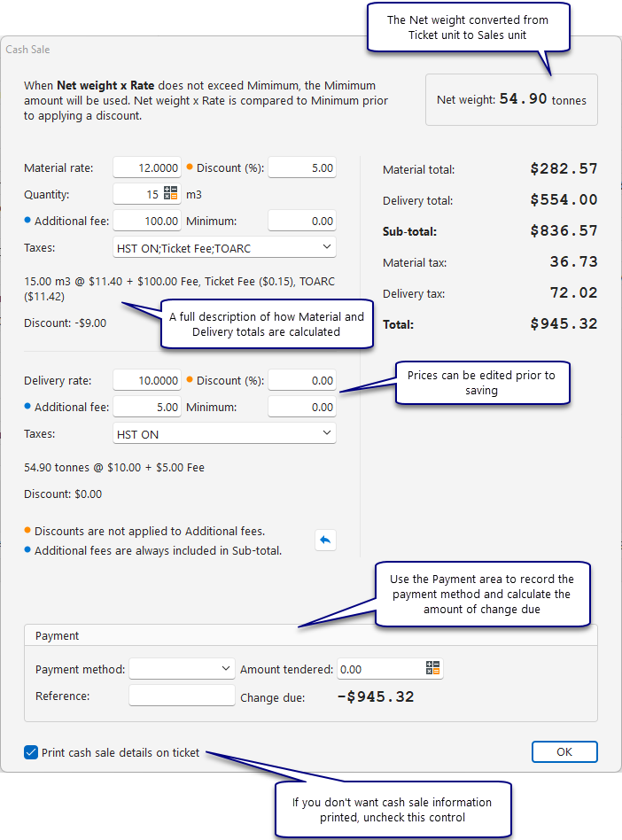Open calculator icon in Amount tendered field
Image resolution: width=622 pixels, height=840 pixels.
(x=432, y=669)
